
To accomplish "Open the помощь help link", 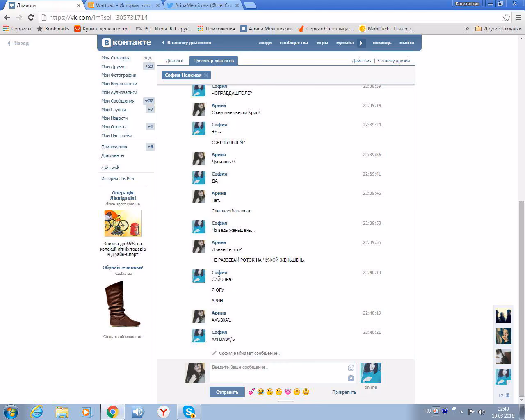I will (x=382, y=43).
